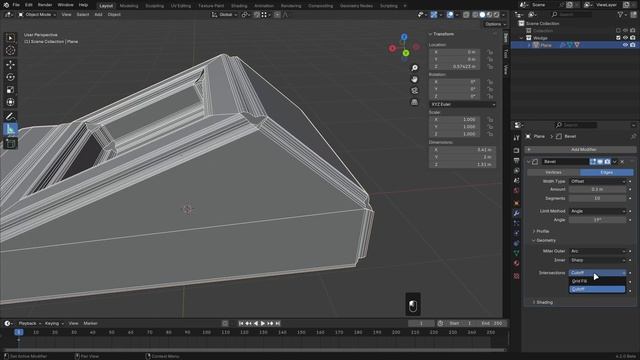The width and height of the screenshot is (640, 360).
Task: Open the Object Data green triangle tab
Action: pyautogui.click(x=516, y=253)
